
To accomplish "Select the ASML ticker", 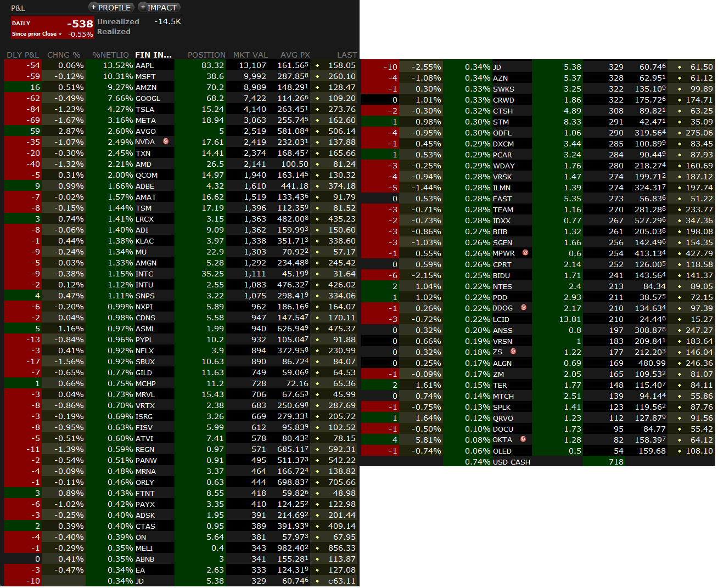I will (x=145, y=329).
